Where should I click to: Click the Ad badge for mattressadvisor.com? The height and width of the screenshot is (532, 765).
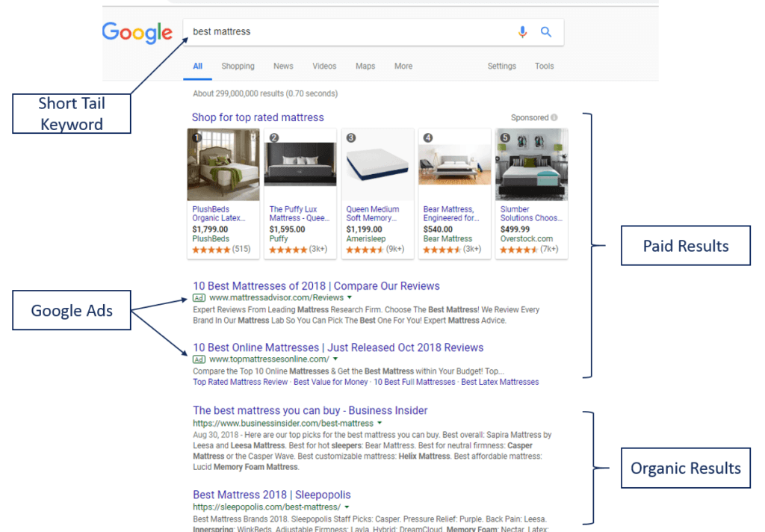(199, 297)
